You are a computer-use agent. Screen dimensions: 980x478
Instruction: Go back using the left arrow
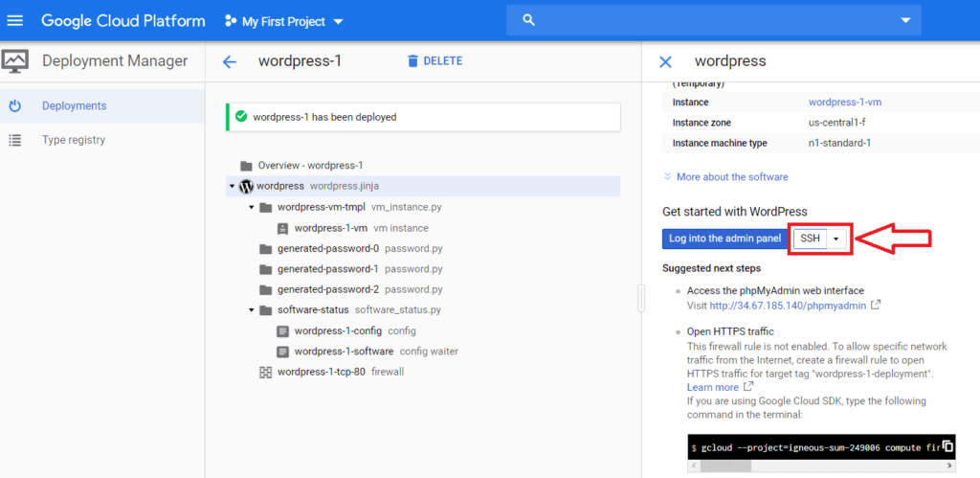click(230, 61)
